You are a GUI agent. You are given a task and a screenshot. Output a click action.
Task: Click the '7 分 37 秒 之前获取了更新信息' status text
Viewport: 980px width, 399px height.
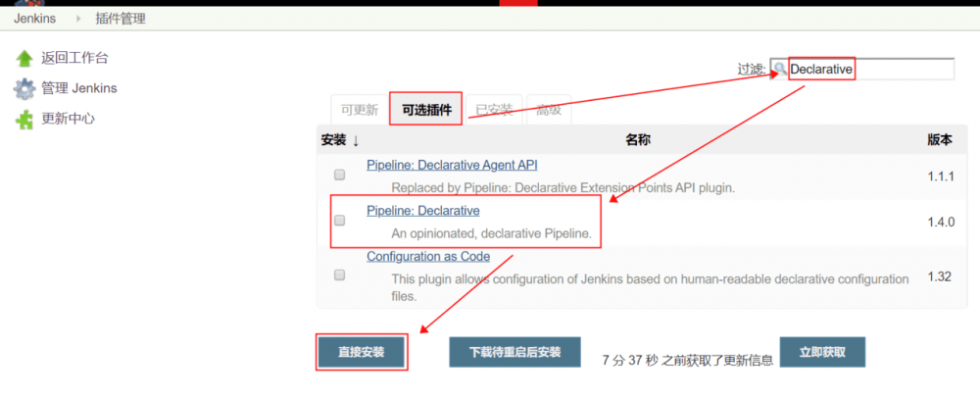(x=688, y=360)
